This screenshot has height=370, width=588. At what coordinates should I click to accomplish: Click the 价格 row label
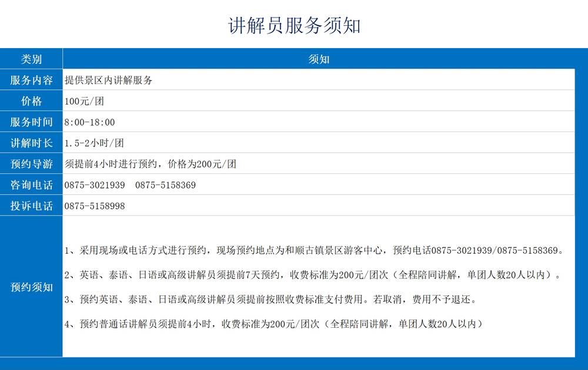[x=31, y=101]
